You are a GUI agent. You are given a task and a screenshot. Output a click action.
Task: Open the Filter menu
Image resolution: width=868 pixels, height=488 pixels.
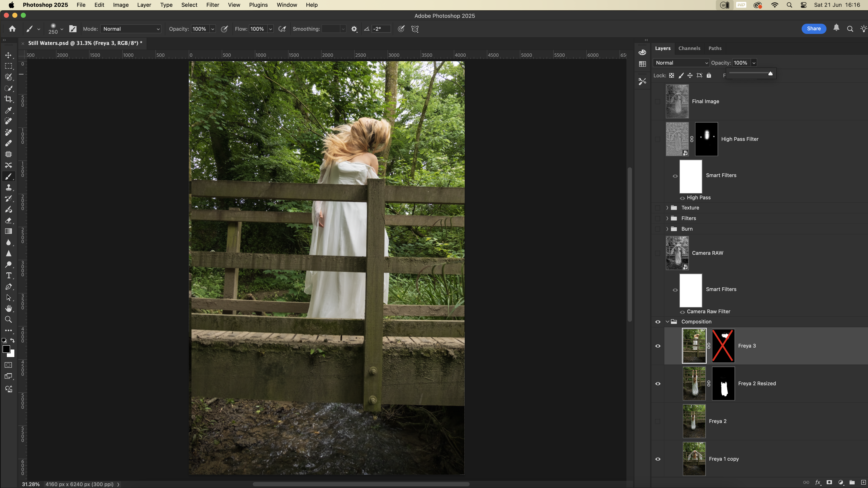(x=213, y=5)
